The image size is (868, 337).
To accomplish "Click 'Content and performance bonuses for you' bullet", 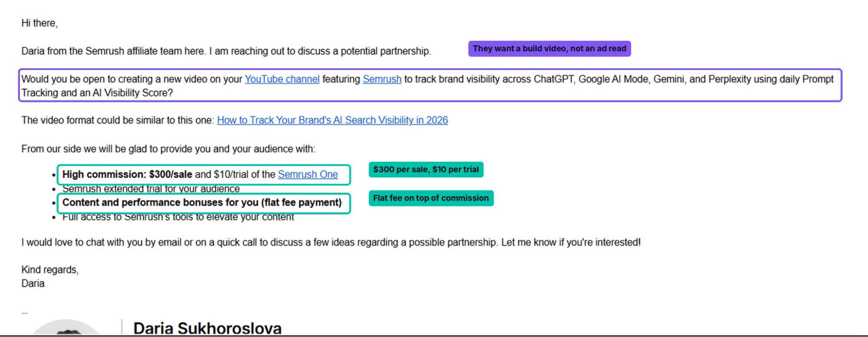I will click(x=202, y=203).
